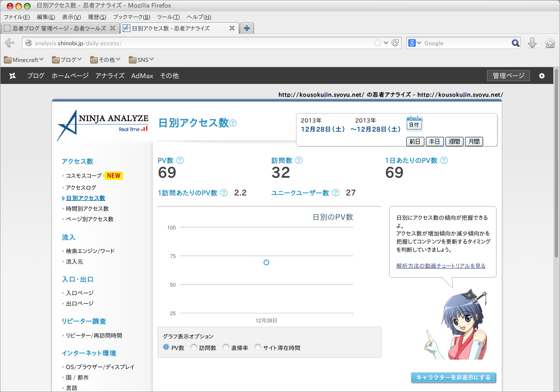
Task: Open 解析方法の動画チュートリアルを見る link
Action: pyautogui.click(x=441, y=266)
